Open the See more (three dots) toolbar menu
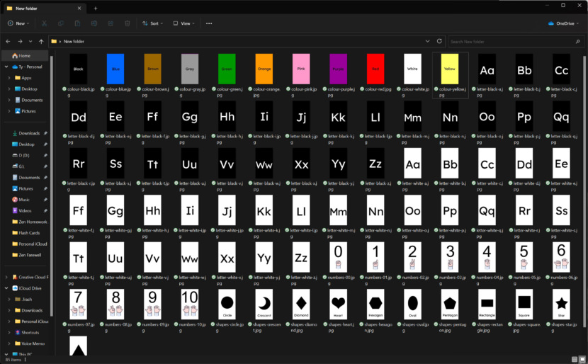Image resolution: width=588 pixels, height=364 pixels. pyautogui.click(x=208, y=23)
